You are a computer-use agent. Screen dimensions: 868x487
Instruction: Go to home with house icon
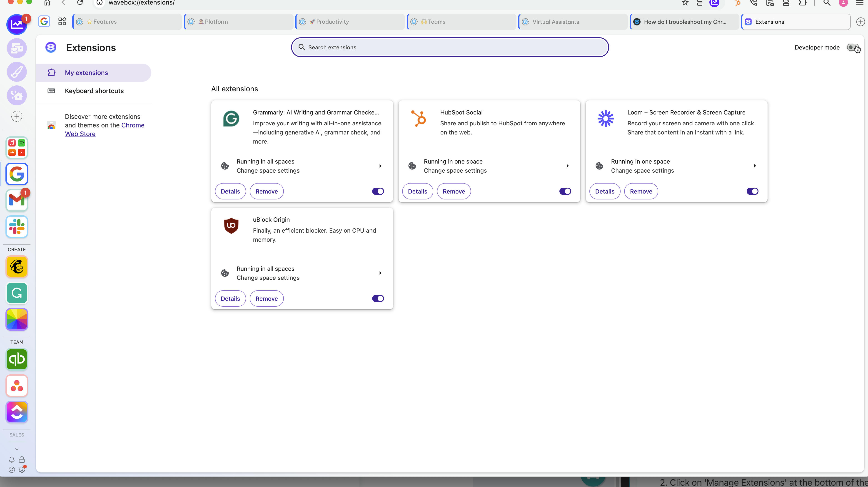[x=47, y=3]
